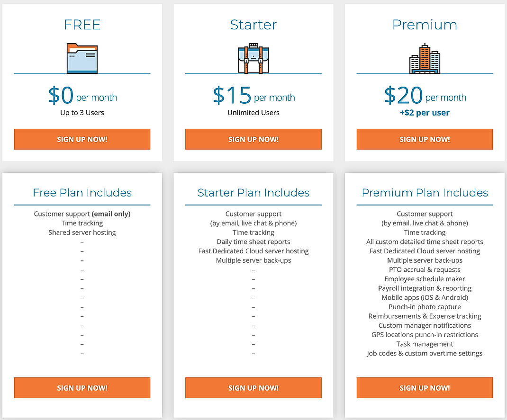The width and height of the screenshot is (507, 420).
Task: Click the folder icon above the Free price
Action: click(x=82, y=58)
